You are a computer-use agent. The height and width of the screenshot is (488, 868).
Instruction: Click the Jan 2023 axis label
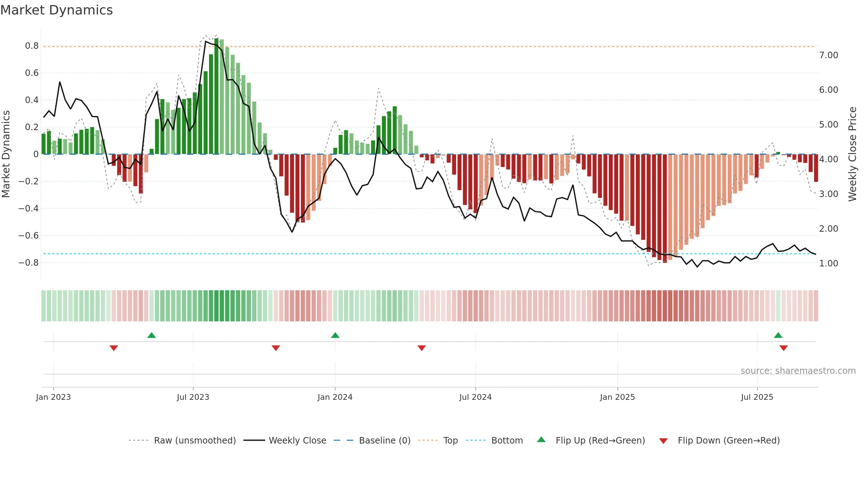pyautogui.click(x=54, y=397)
